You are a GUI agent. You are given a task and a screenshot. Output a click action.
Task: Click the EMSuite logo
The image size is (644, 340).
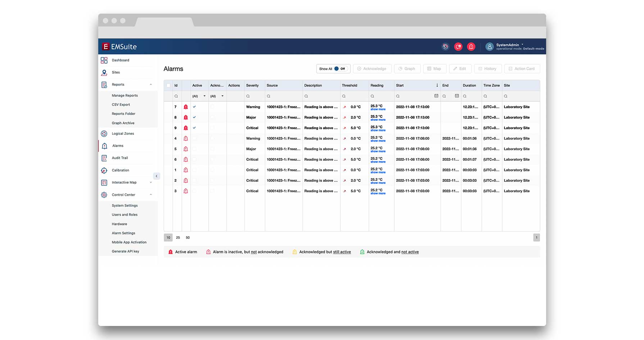[x=119, y=47]
